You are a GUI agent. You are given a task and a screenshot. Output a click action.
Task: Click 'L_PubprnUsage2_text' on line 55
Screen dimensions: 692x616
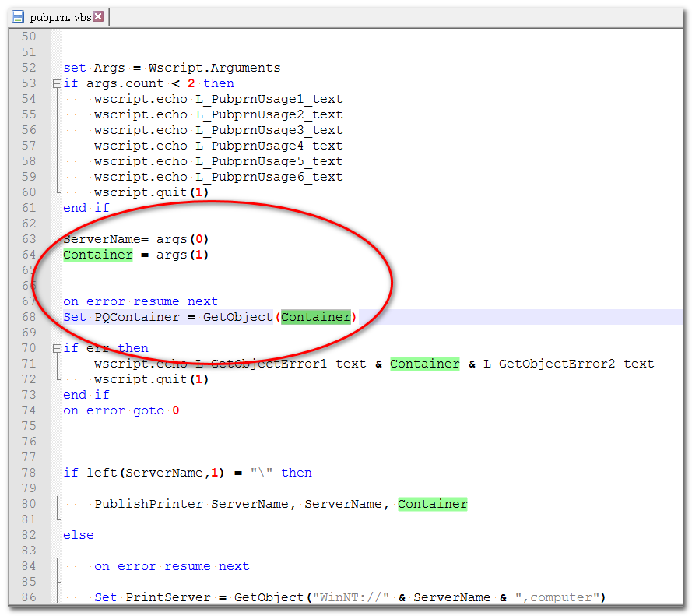pos(269,114)
